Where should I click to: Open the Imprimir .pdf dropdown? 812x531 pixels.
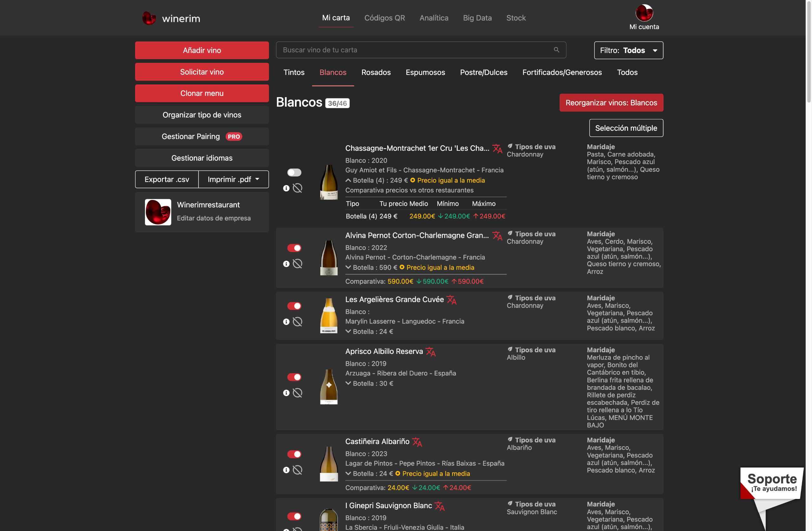[233, 179]
